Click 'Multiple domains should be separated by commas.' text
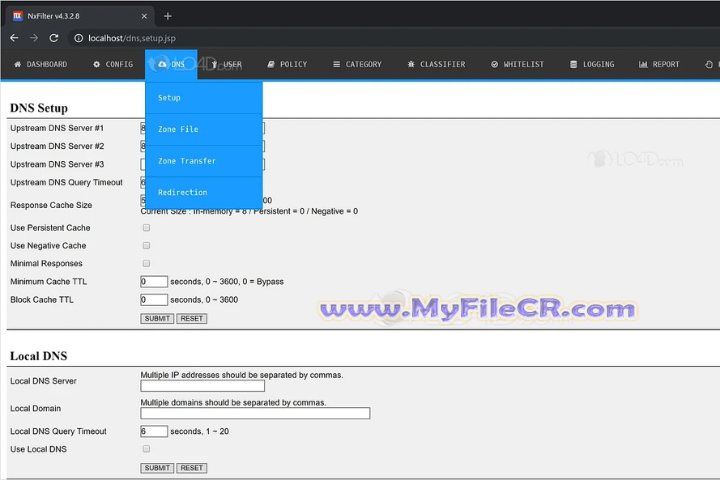 coord(233,402)
